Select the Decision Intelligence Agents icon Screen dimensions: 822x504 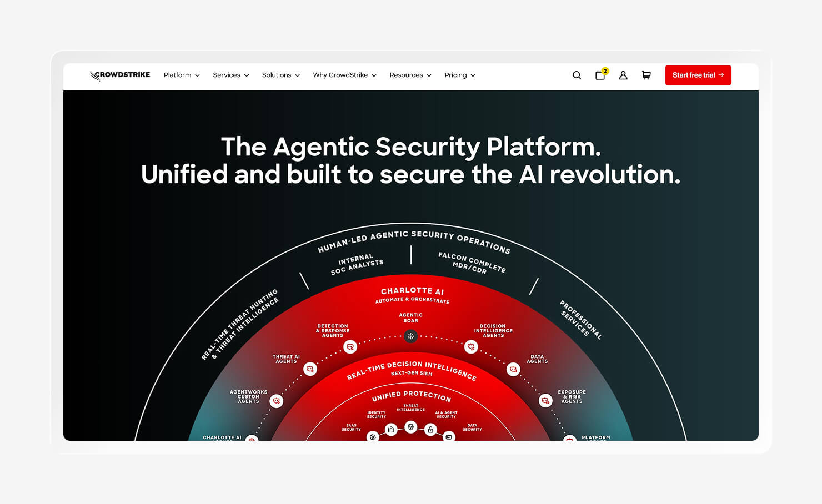(471, 347)
